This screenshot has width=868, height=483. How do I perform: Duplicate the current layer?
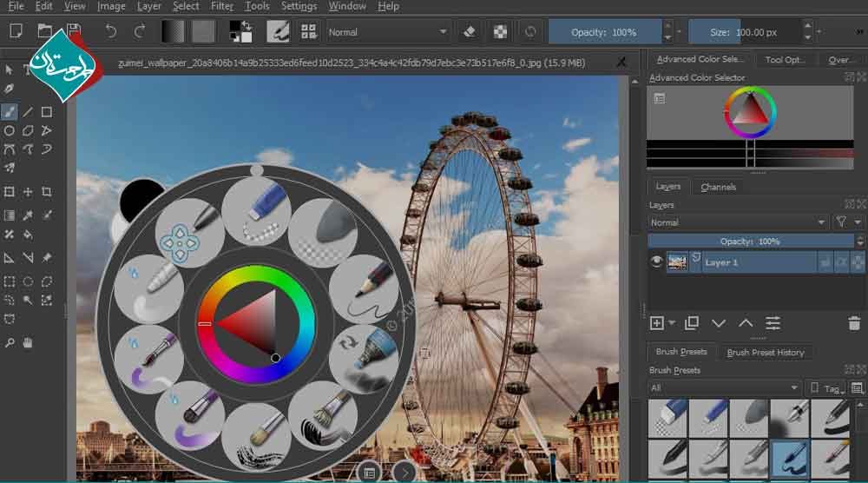pyautogui.click(x=691, y=323)
